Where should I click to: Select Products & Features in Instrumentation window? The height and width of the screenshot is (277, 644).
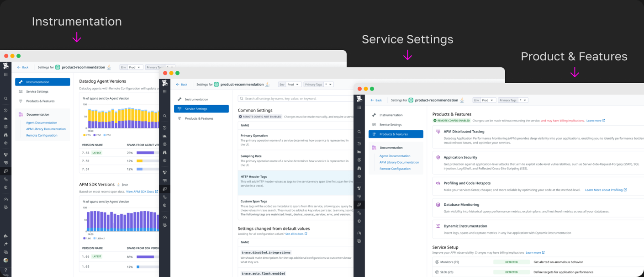[40, 101]
